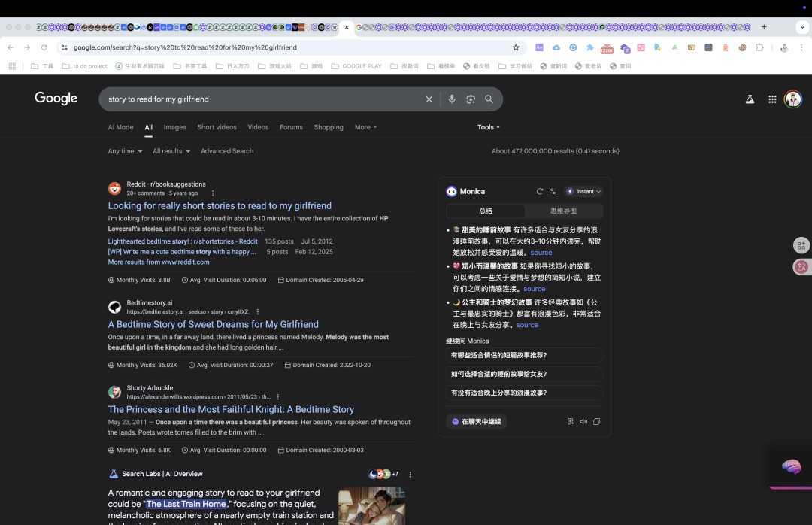Open Google Lens image search icon
The height and width of the screenshot is (525, 812).
pyautogui.click(x=470, y=99)
